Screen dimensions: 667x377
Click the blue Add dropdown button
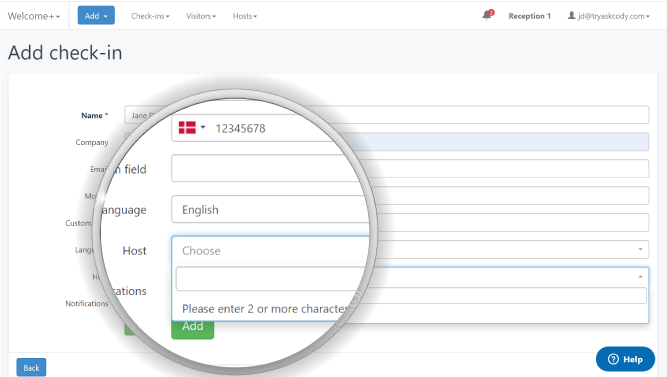click(x=96, y=16)
